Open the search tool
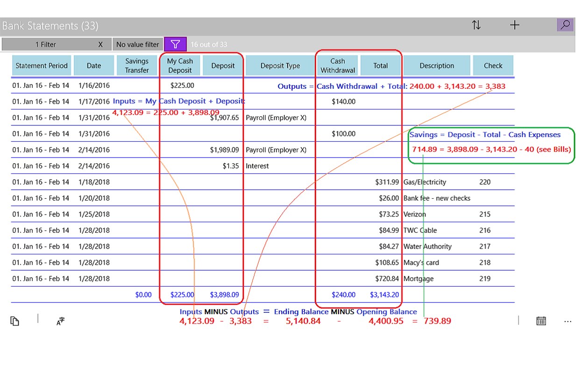Image resolution: width=588 pixels, height=368 pixels. coord(565,25)
